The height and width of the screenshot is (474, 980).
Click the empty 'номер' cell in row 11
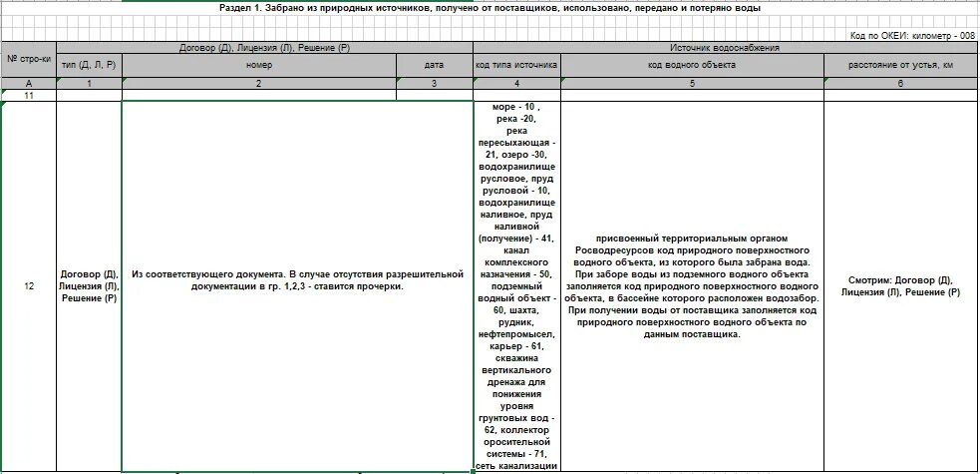coord(259,95)
